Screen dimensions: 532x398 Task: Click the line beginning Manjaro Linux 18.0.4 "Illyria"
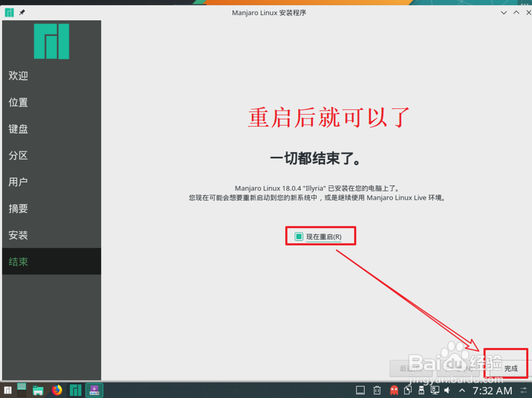point(318,188)
